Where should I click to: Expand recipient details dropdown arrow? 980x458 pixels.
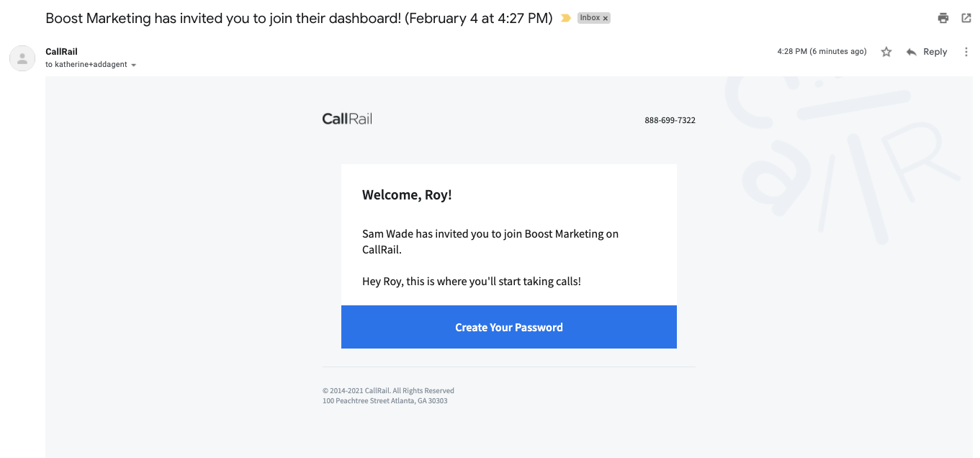point(134,65)
